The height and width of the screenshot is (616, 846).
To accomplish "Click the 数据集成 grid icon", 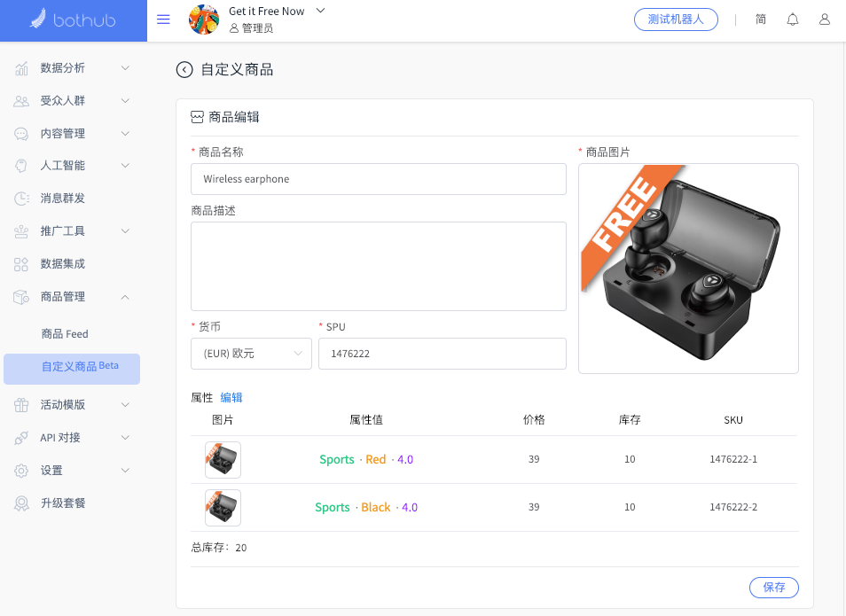I will point(21,264).
